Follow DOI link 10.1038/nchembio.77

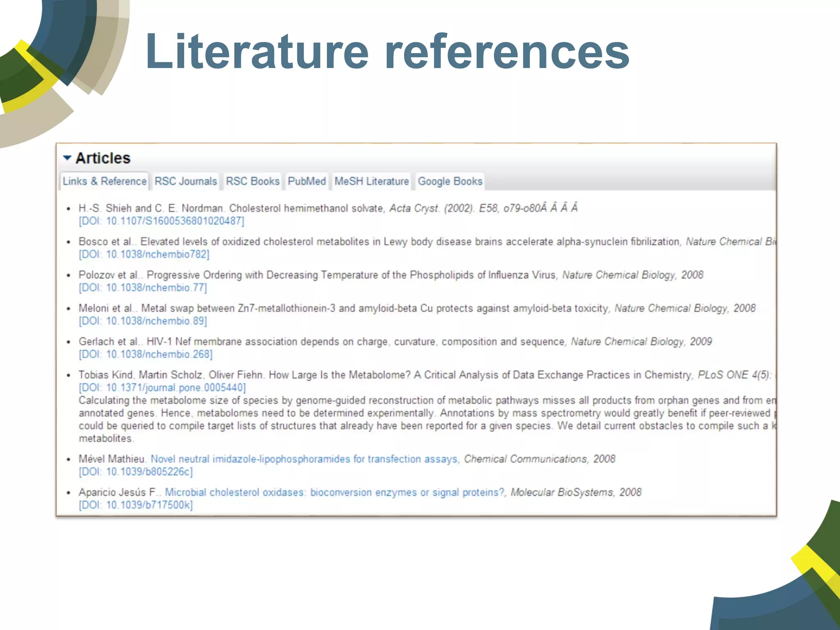(x=143, y=288)
